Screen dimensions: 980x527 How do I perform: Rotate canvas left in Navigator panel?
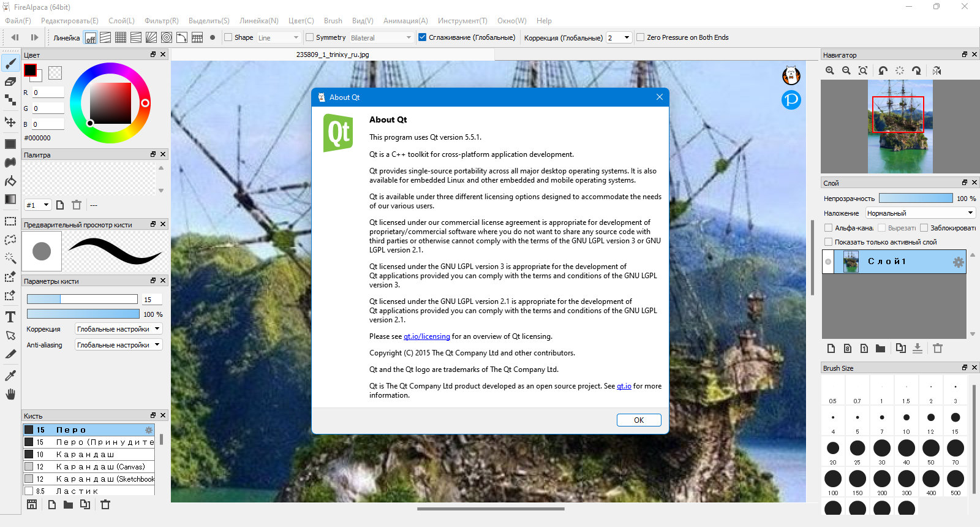(x=883, y=70)
